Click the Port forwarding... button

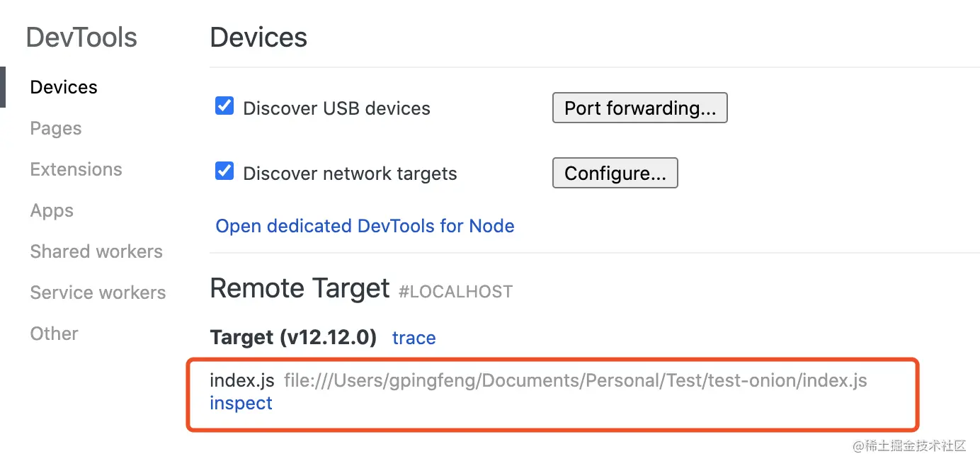coord(640,108)
